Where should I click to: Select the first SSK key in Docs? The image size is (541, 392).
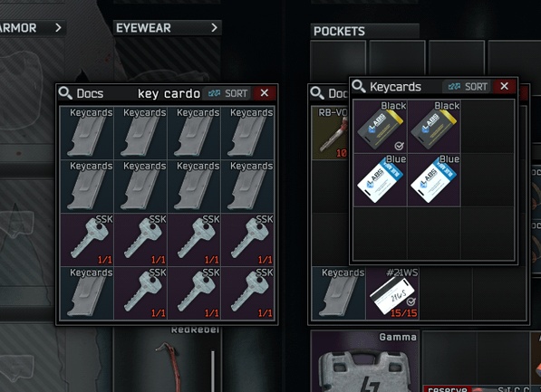[x=87, y=240]
